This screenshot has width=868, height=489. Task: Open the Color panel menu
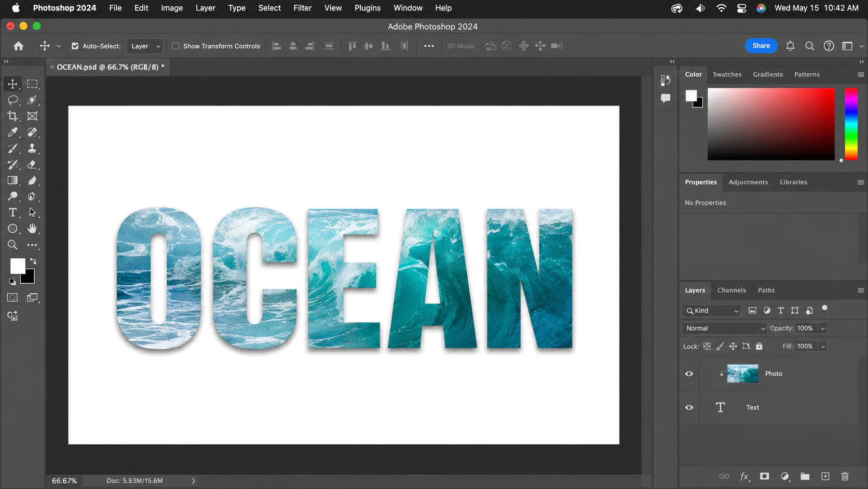861,74
